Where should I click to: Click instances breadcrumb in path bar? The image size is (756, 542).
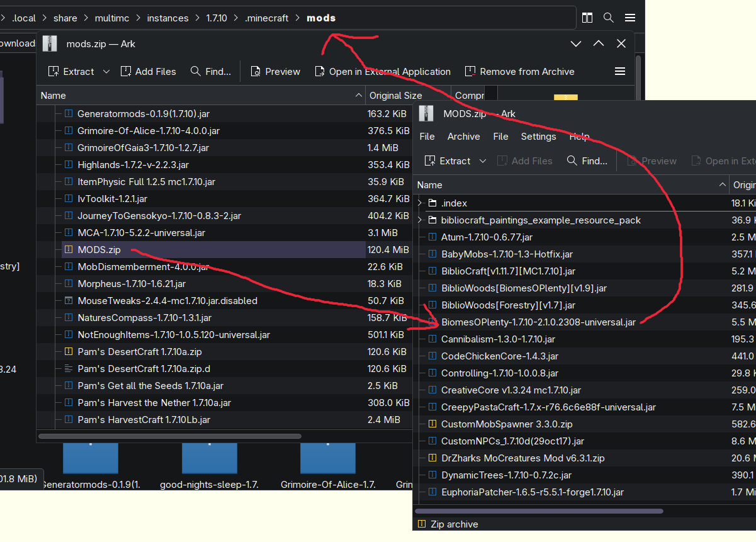coord(167,18)
